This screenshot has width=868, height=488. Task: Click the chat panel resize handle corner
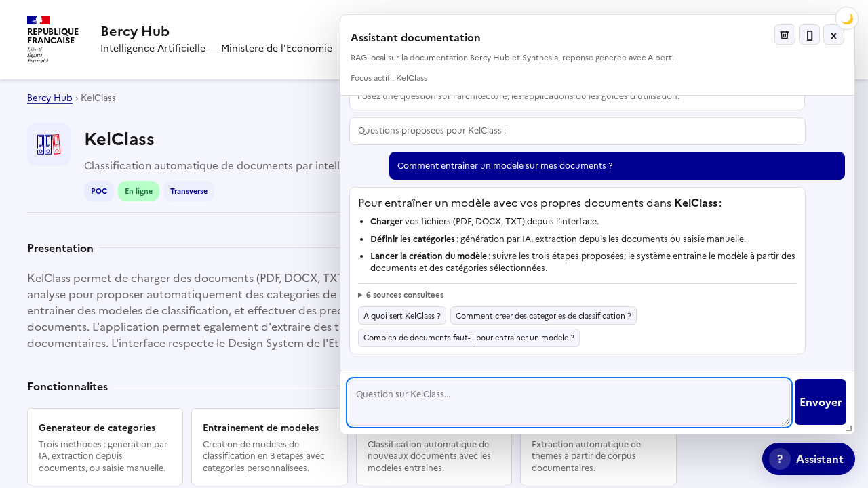[x=849, y=428]
